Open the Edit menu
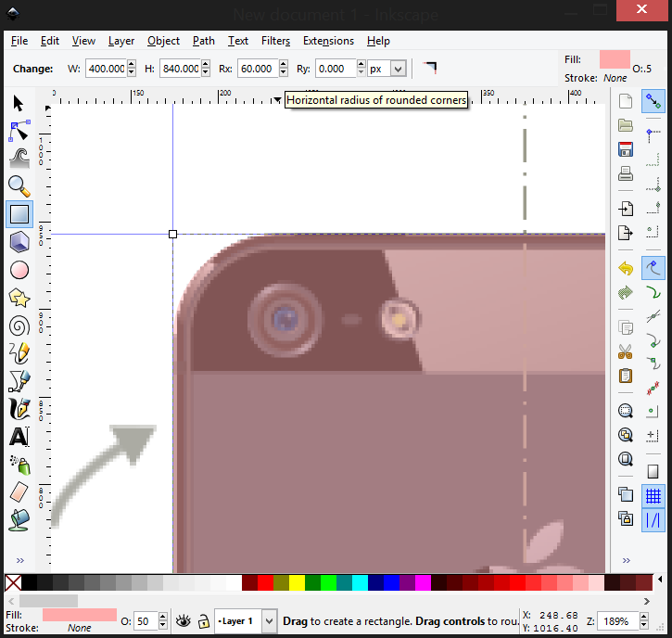 [x=50, y=41]
